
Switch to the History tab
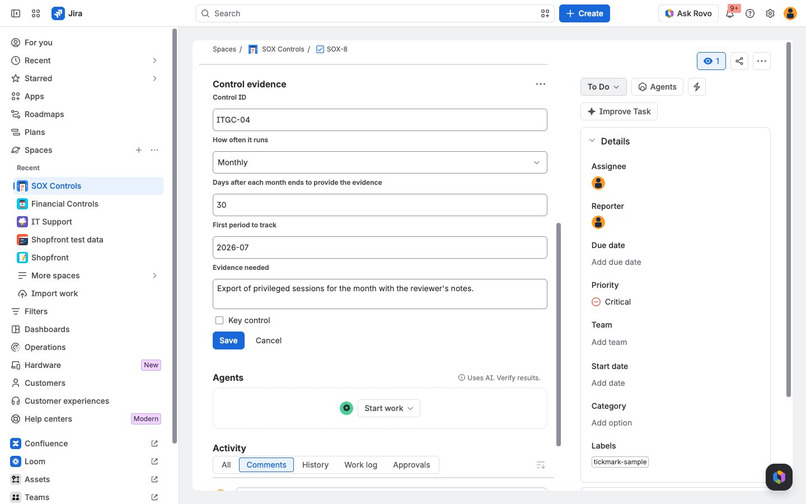pos(315,465)
